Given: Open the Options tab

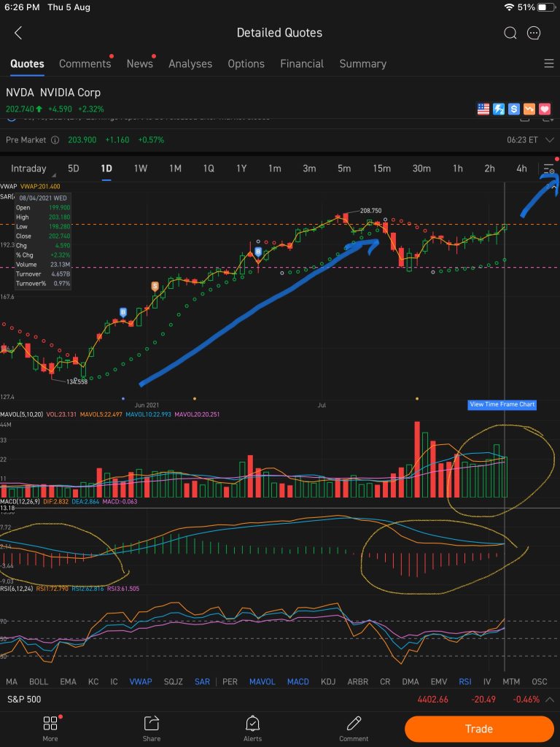Looking at the screenshot, I should [246, 63].
